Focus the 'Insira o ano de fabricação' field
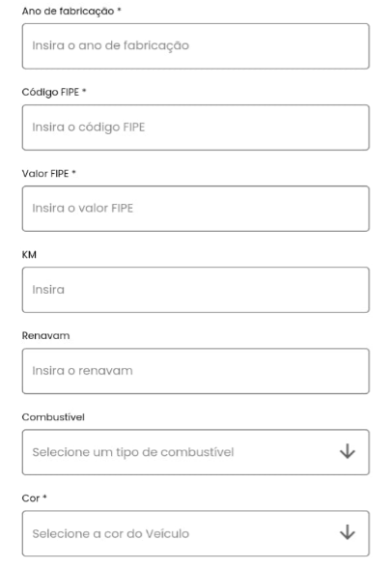 click(196, 46)
